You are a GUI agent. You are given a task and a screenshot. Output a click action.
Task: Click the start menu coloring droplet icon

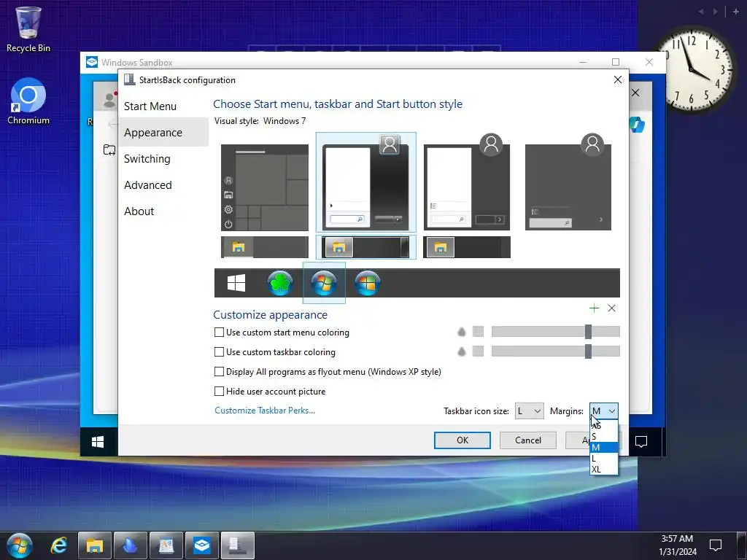(x=461, y=332)
